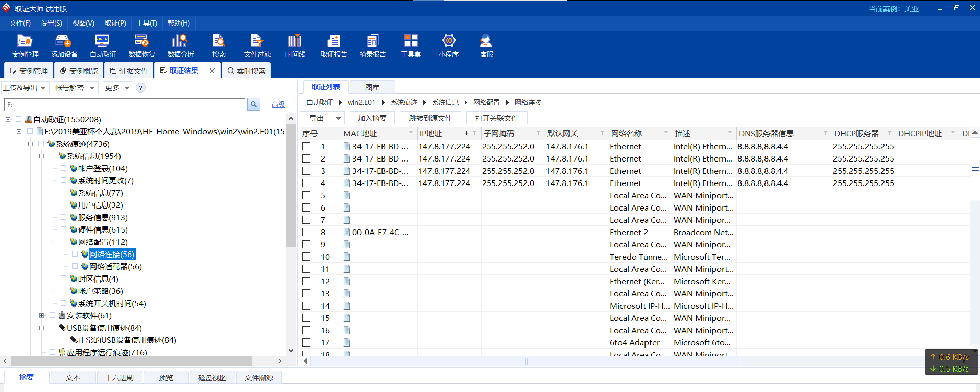Click the 加入摘要 button

coord(372,118)
